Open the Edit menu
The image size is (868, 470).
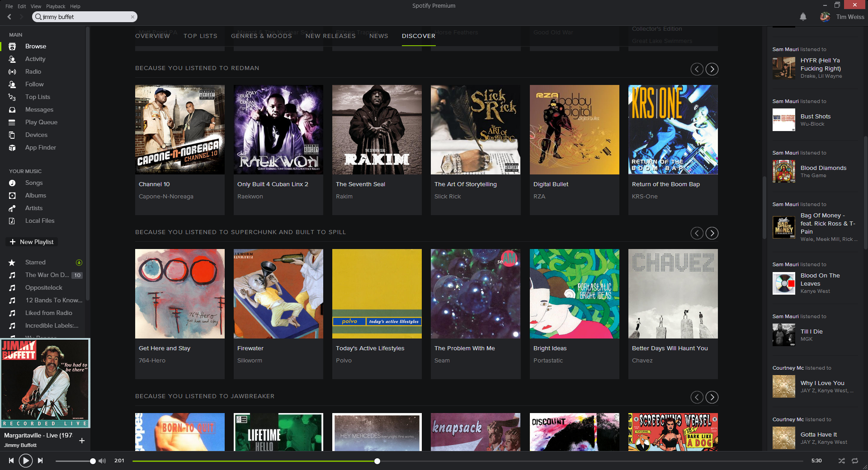coord(22,6)
